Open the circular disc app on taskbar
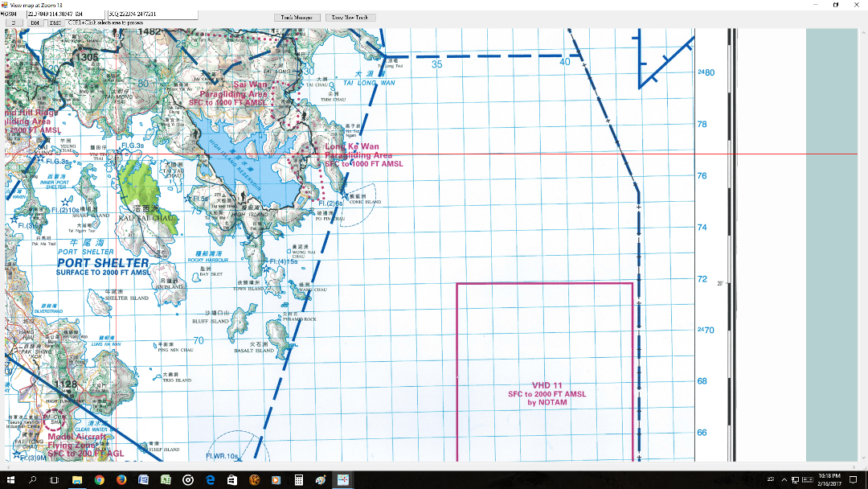The width and height of the screenshot is (868, 489). coord(187,479)
